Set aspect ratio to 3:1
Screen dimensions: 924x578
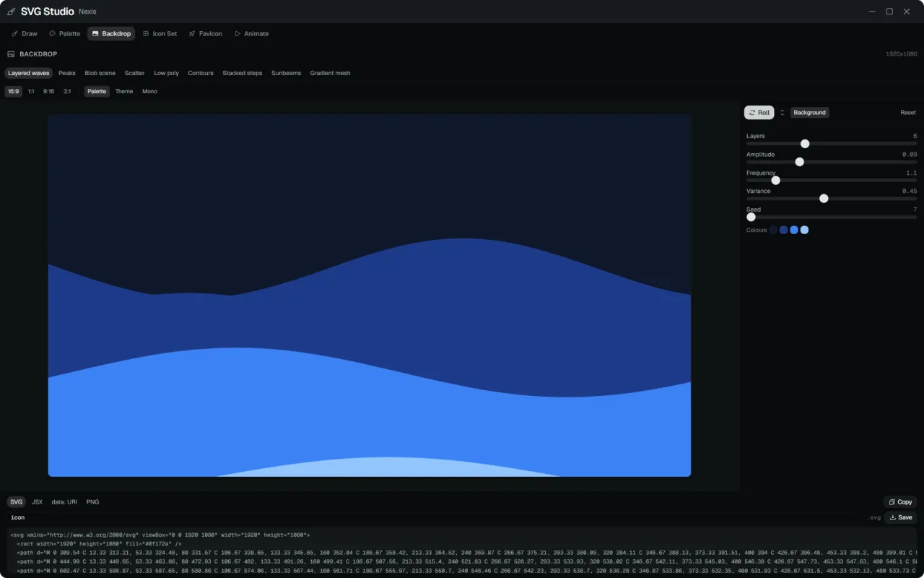click(x=67, y=92)
